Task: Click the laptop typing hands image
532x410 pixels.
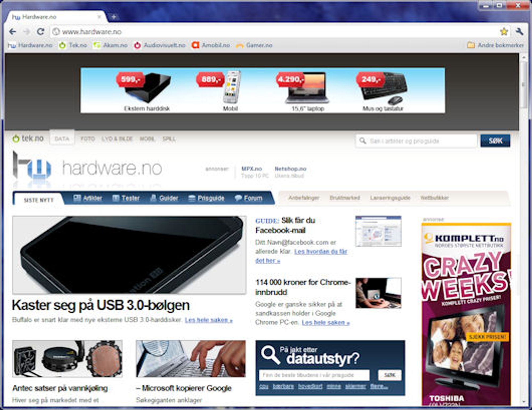Action: click(191, 359)
